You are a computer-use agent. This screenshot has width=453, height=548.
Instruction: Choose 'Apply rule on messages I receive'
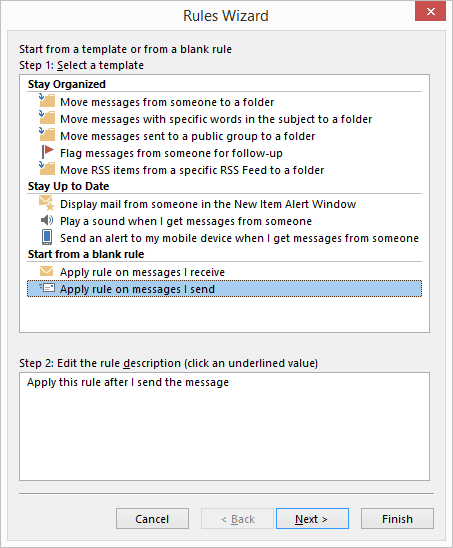point(142,272)
